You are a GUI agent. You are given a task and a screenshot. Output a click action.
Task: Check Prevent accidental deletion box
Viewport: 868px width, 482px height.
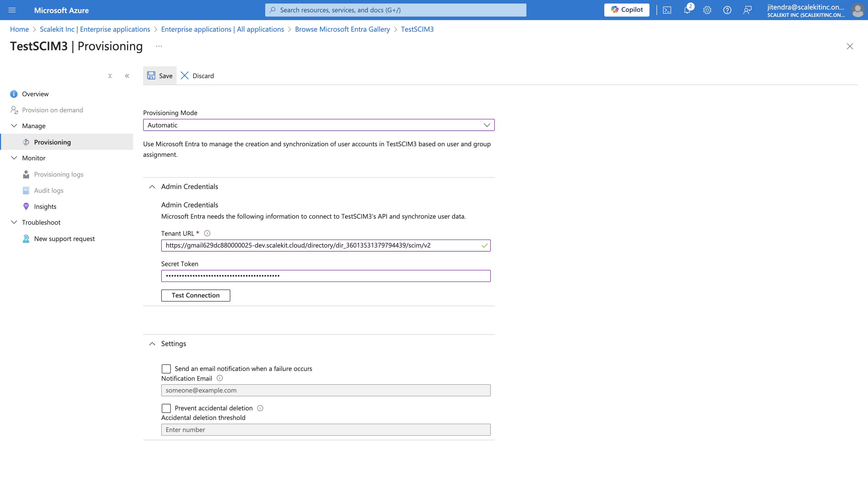166,408
